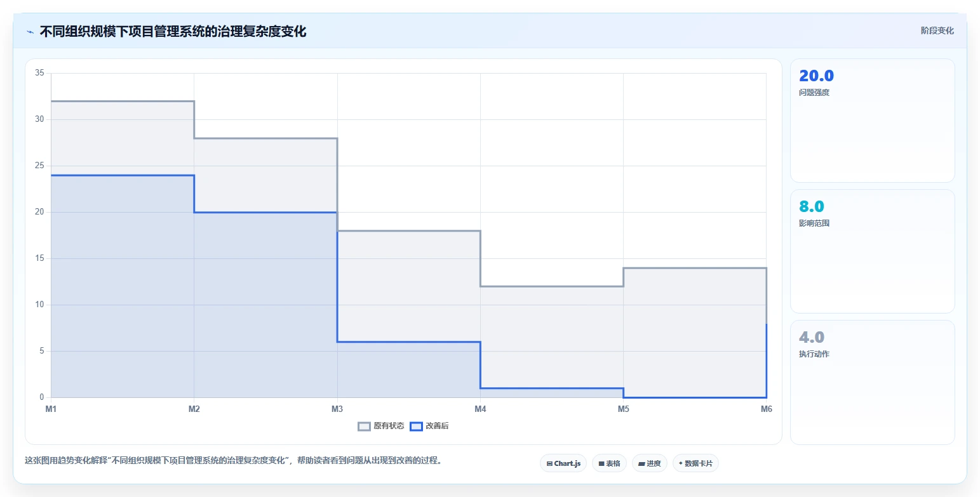Image resolution: width=980 pixels, height=497 pixels.
Task: Click the sparkle icon in 数据卡片 tag
Action: click(x=681, y=463)
